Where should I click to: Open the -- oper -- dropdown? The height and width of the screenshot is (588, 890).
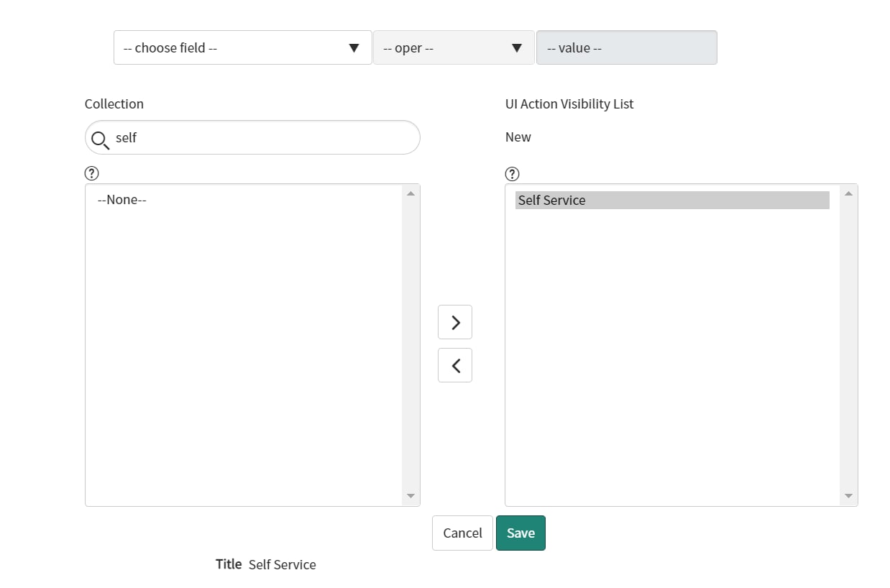pyautogui.click(x=454, y=47)
